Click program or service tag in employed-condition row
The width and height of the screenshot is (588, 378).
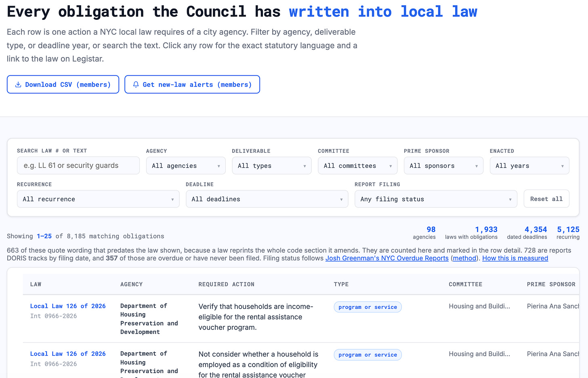[x=367, y=355]
